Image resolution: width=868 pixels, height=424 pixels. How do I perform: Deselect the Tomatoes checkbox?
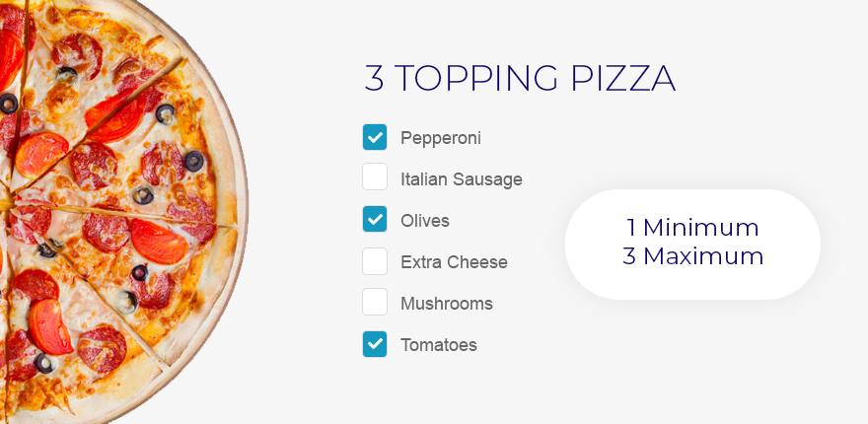[x=375, y=344]
